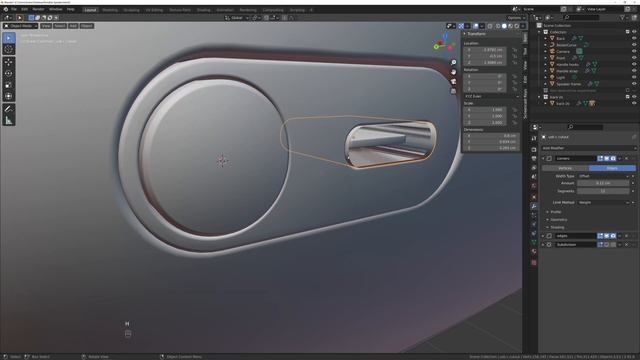Click the navigation gizmo axes
640x360 pixels.
[444, 42]
